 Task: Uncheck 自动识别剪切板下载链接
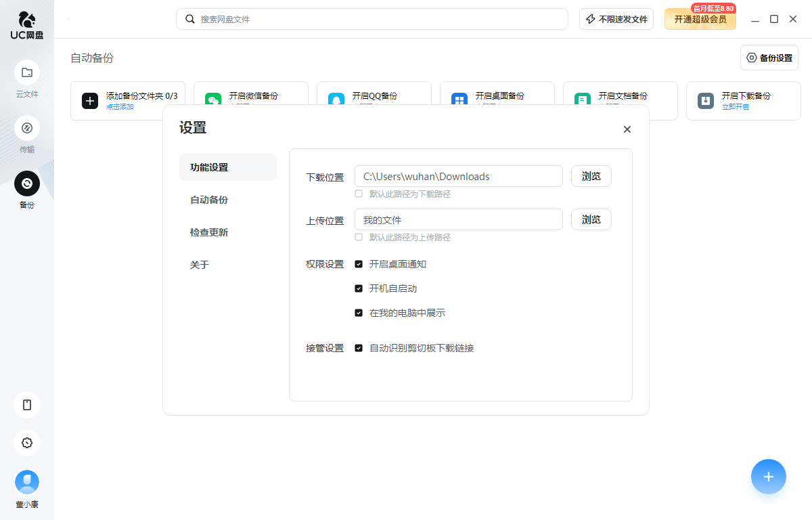[x=359, y=348]
